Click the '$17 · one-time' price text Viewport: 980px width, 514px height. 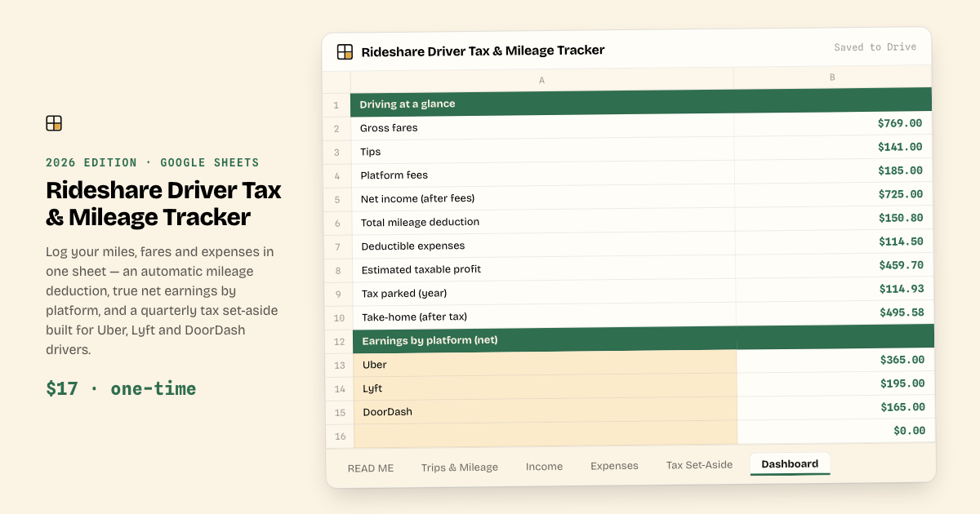coord(121,388)
